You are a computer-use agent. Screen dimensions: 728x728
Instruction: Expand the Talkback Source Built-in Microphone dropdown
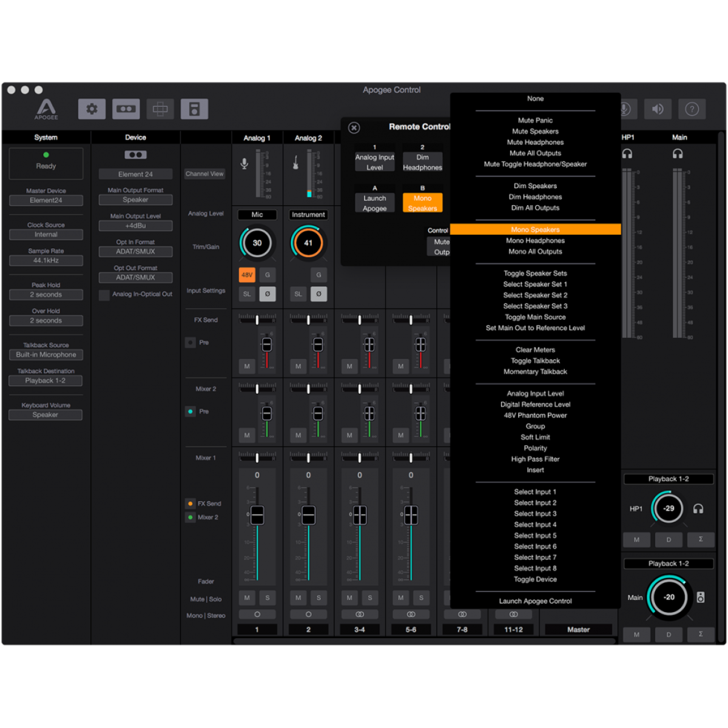(x=46, y=355)
